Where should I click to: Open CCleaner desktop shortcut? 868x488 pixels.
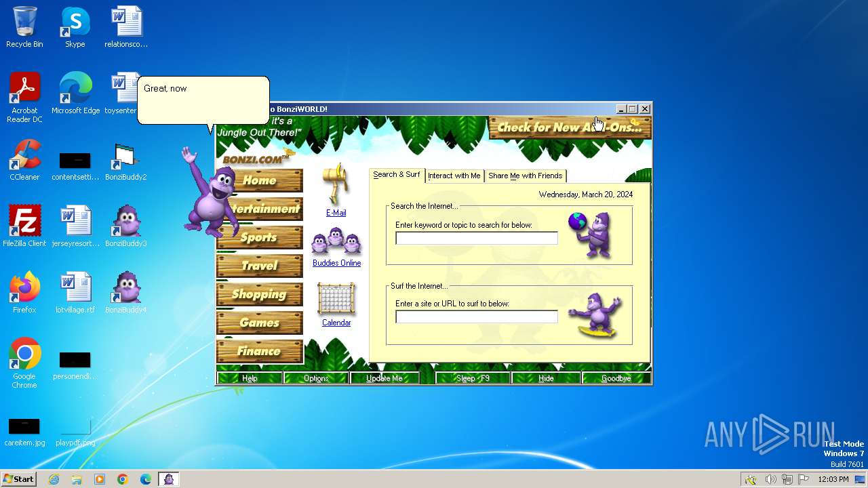(x=24, y=161)
